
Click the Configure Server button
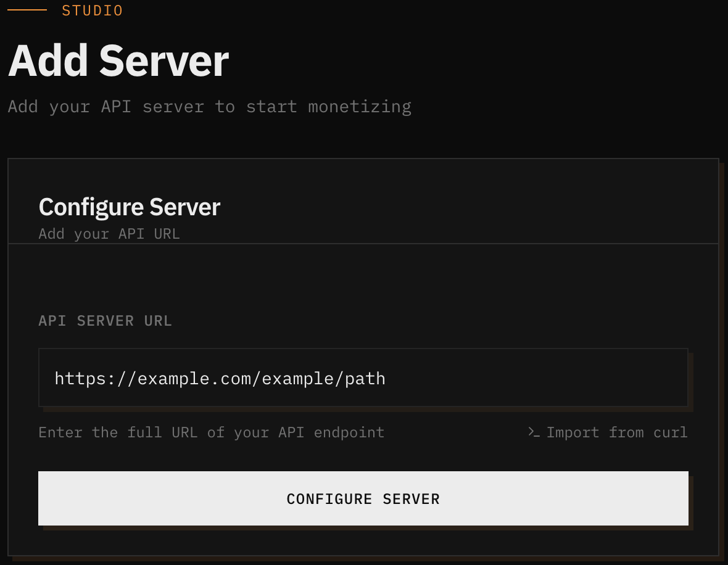pyautogui.click(x=363, y=498)
